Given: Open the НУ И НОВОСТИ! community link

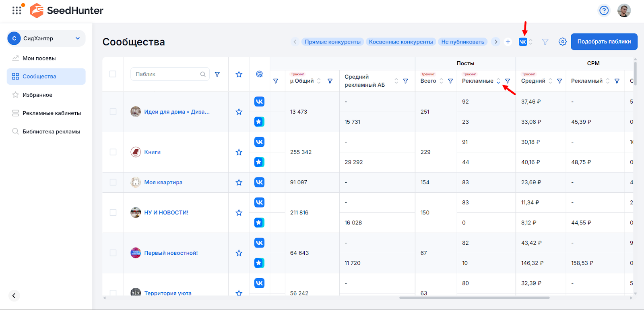Looking at the screenshot, I should (166, 212).
